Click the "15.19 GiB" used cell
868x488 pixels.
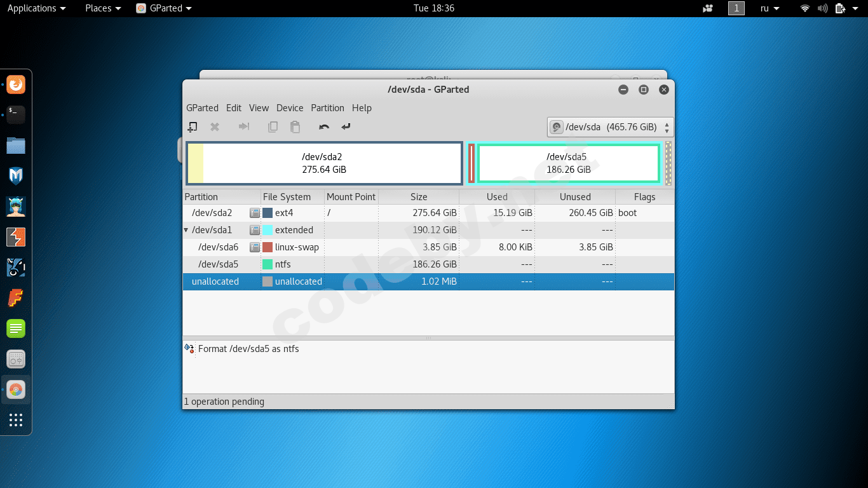pyautogui.click(x=512, y=213)
